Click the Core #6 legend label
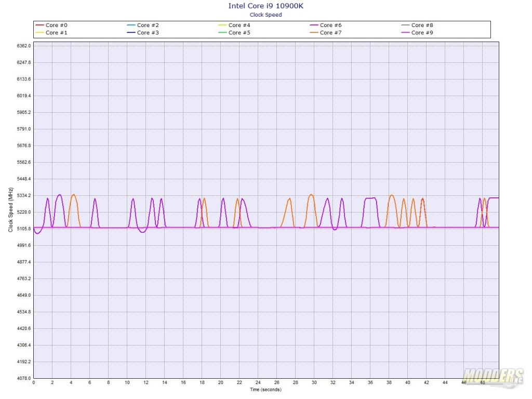The width and height of the screenshot is (532, 399). coord(331,25)
